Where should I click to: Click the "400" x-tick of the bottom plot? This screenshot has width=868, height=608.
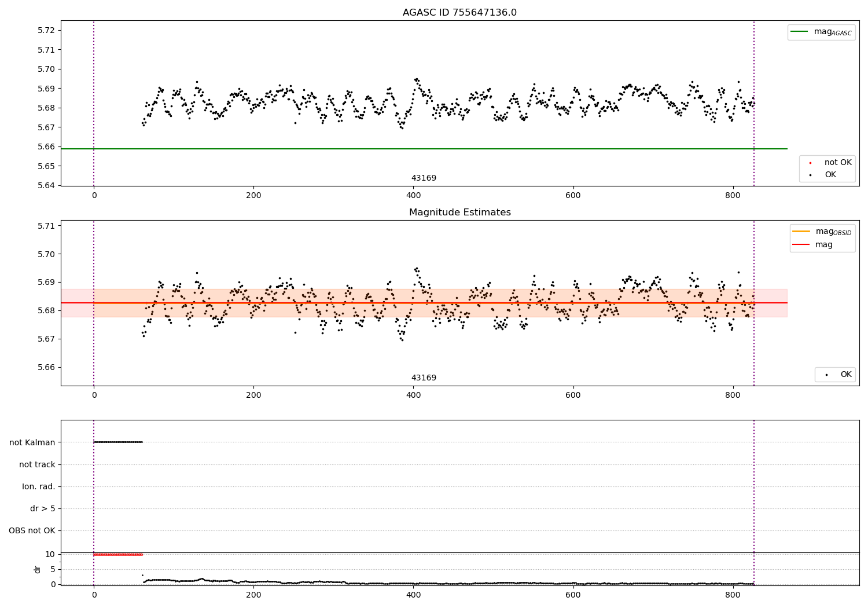pos(413,595)
